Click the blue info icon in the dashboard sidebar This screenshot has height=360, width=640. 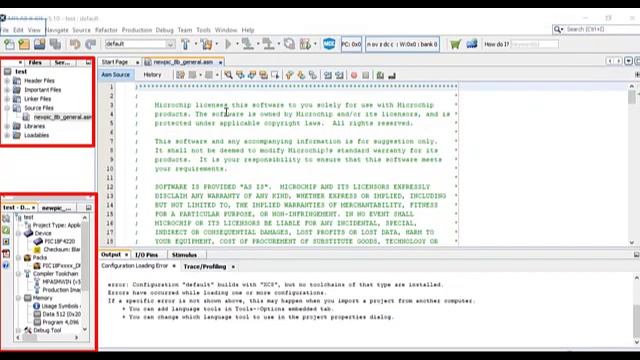tap(6, 265)
